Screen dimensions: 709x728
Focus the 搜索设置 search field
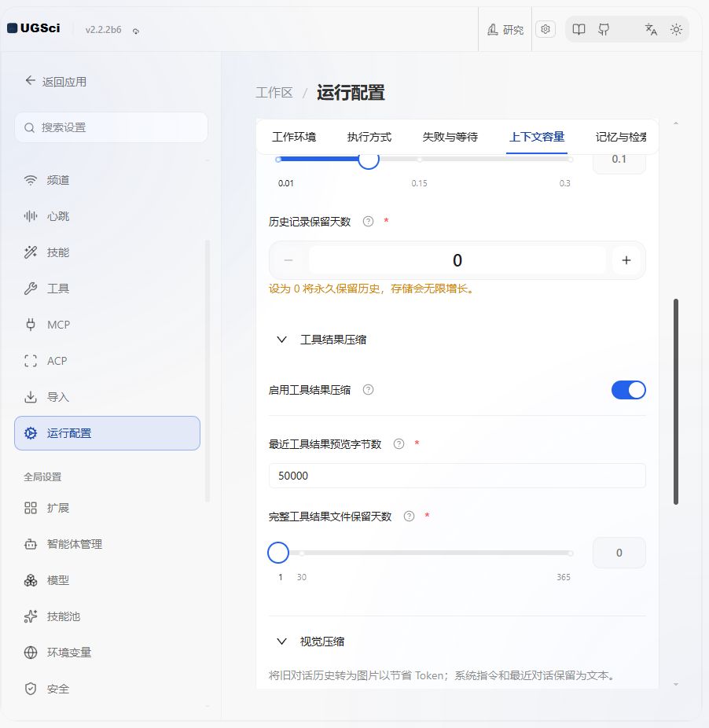tap(111, 127)
